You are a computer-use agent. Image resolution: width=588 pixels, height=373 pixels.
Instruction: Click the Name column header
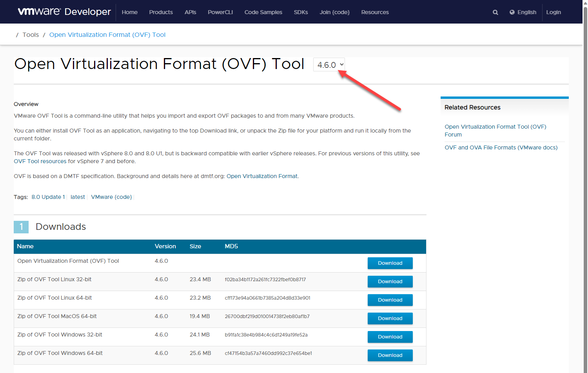[x=25, y=246]
